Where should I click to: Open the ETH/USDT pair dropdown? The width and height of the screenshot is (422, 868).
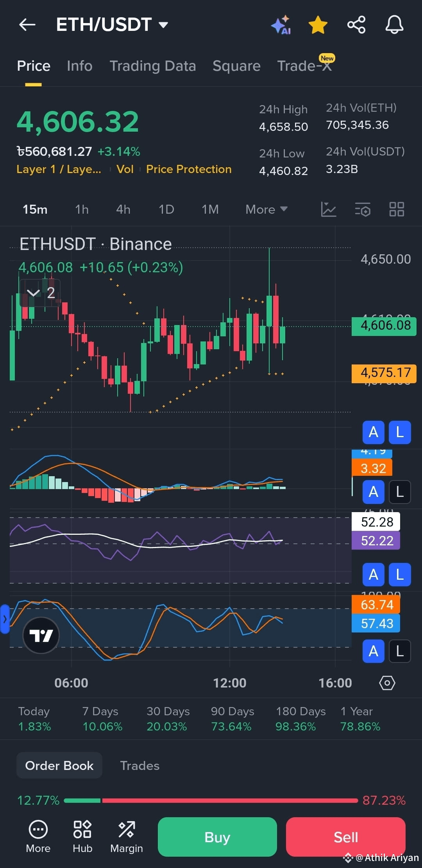click(112, 25)
